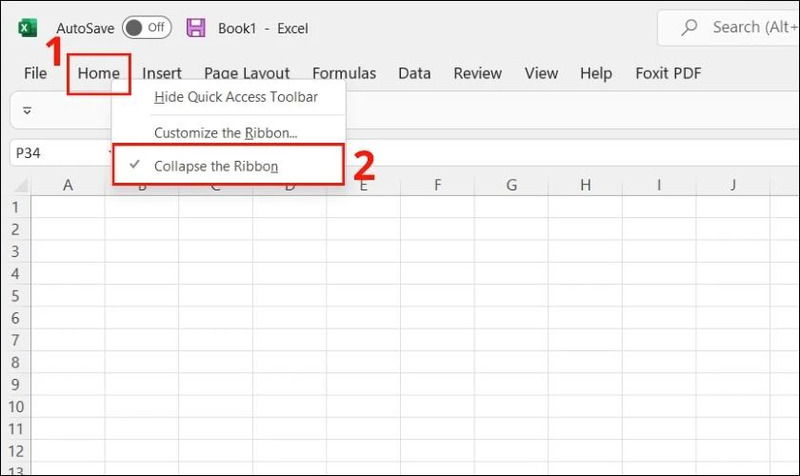This screenshot has height=476, width=800.
Task: Open the Page Layout tab
Action: 247,73
